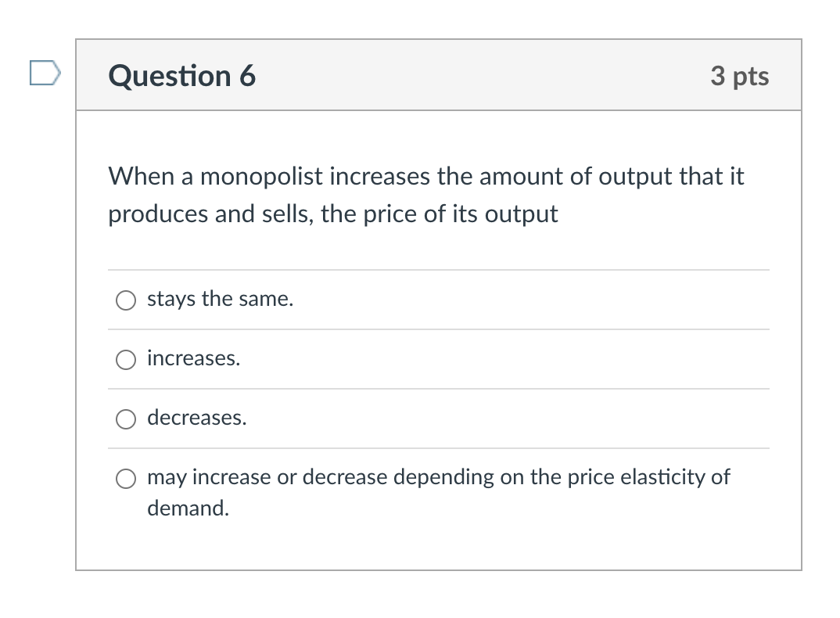Click the "stays the same." answer text
This screenshot has height=618, width=840.
tap(220, 299)
